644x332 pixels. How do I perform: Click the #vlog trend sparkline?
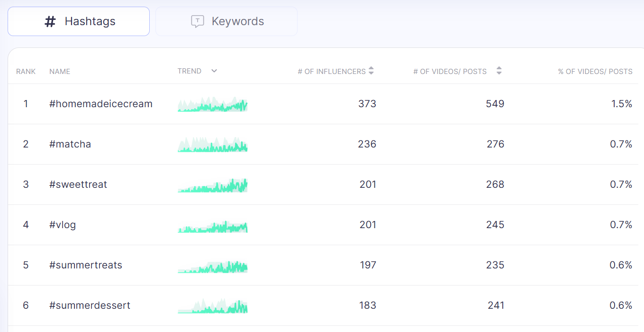212,226
